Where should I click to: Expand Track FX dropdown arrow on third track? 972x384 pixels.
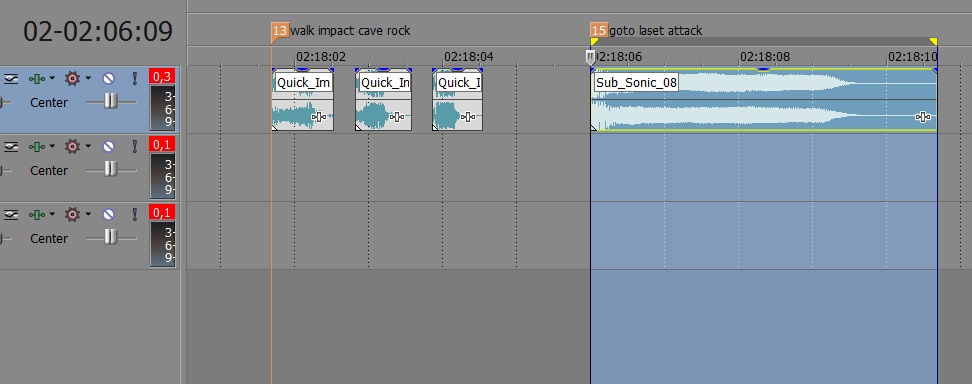[52, 215]
